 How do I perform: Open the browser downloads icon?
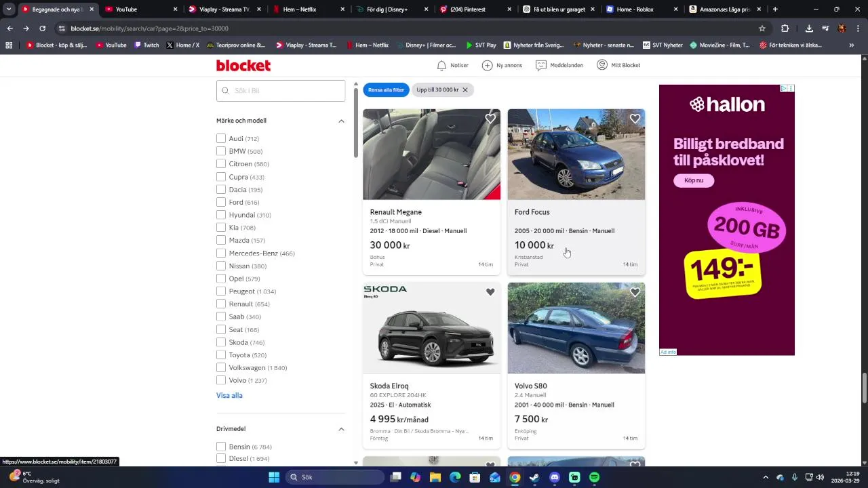coord(809,28)
